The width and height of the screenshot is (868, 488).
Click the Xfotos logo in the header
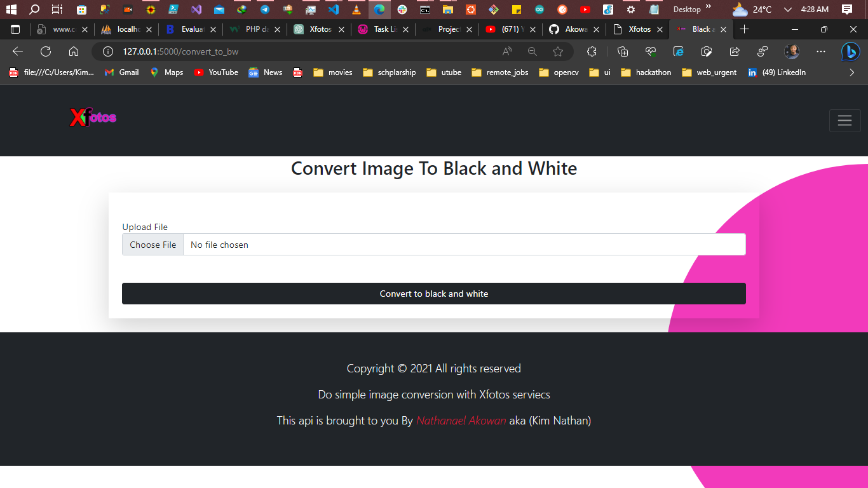point(93,118)
